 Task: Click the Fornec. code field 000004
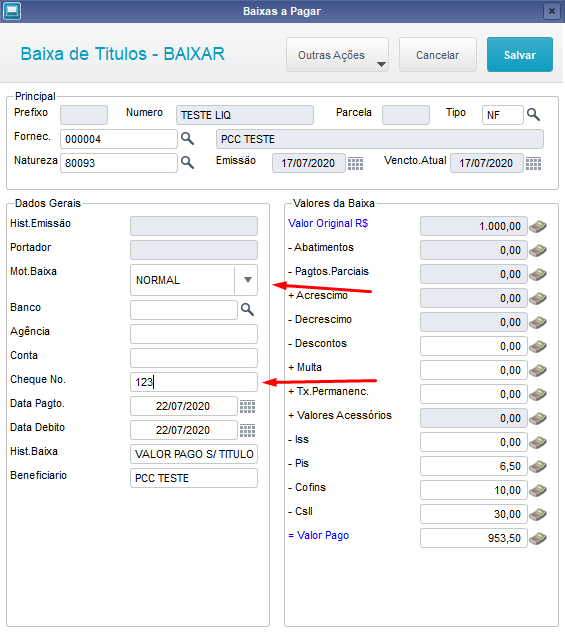click(x=119, y=139)
